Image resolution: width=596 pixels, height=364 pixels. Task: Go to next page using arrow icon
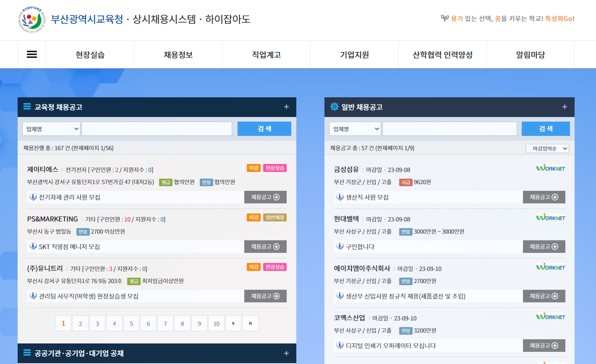233,323
